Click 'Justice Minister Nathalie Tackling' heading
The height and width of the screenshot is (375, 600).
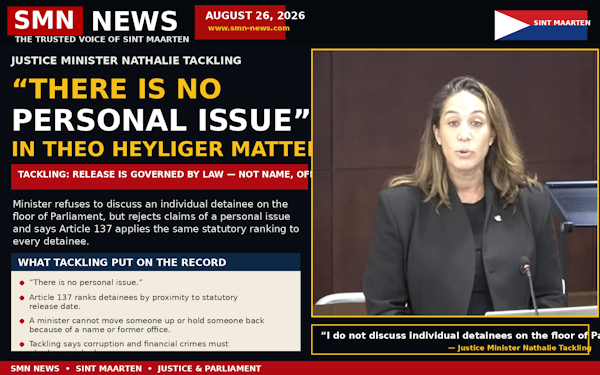click(126, 60)
